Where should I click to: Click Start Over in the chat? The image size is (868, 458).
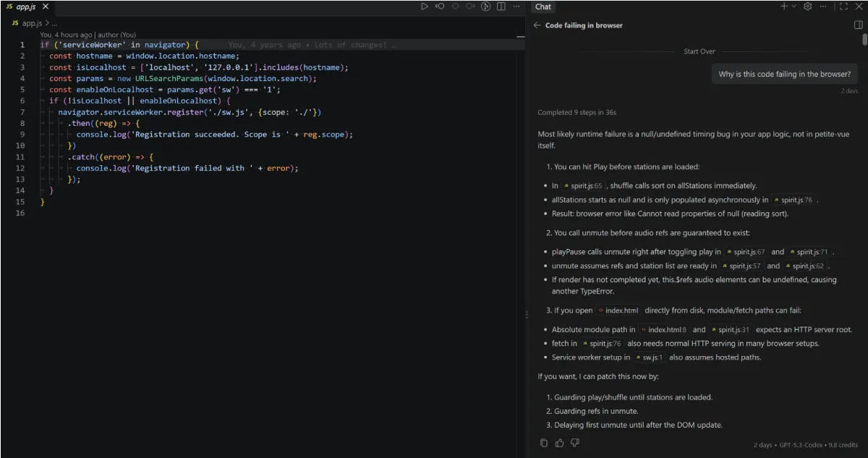699,51
